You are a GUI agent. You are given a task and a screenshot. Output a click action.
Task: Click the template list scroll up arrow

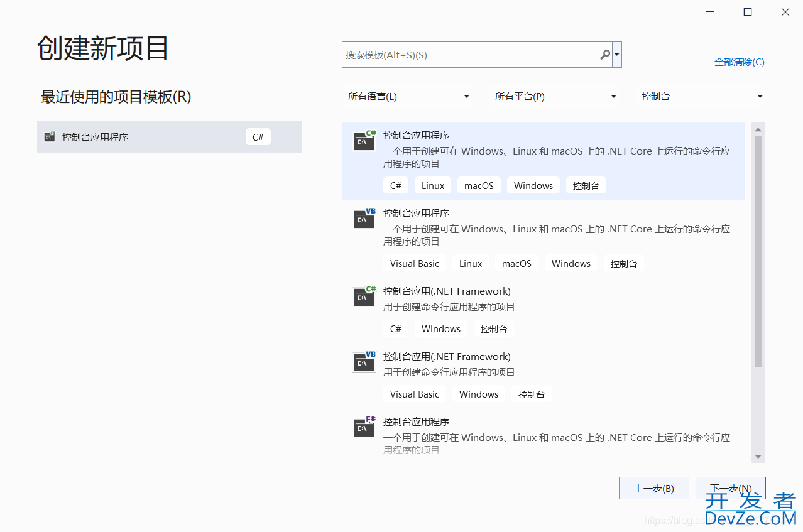758,129
